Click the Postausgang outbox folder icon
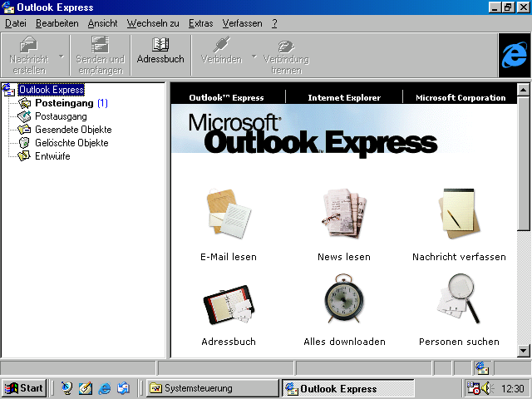 [24, 116]
